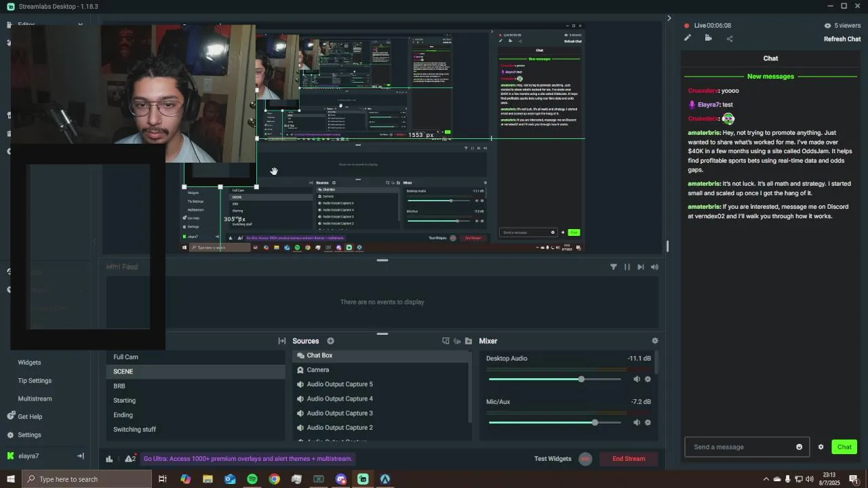This screenshot has height=488, width=868.
Task: Open the emoji picker in chat input
Action: 799,447
